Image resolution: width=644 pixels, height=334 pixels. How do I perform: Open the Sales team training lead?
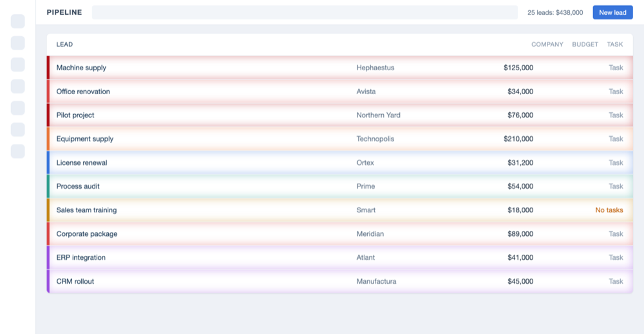(x=87, y=210)
